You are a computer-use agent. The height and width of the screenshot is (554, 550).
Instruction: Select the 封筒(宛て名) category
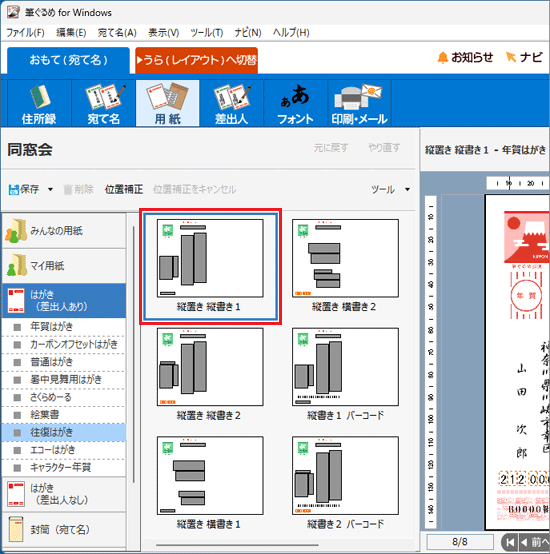pyautogui.click(x=64, y=529)
